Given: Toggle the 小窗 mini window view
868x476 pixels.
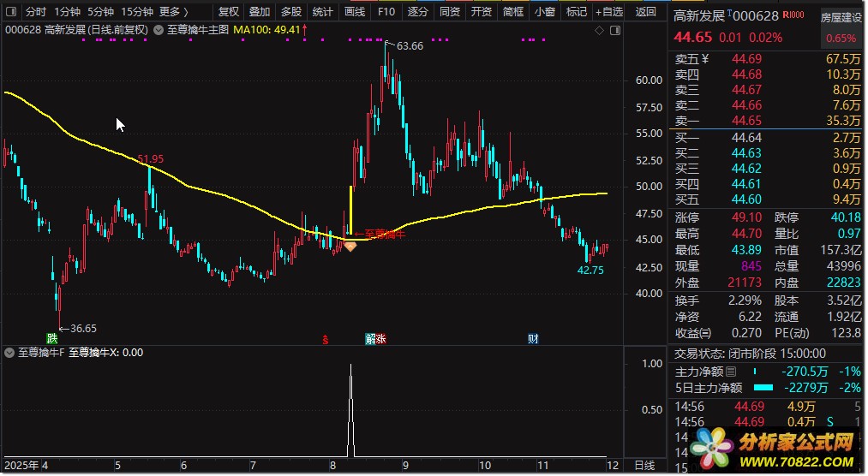Looking at the screenshot, I should pyautogui.click(x=544, y=12).
